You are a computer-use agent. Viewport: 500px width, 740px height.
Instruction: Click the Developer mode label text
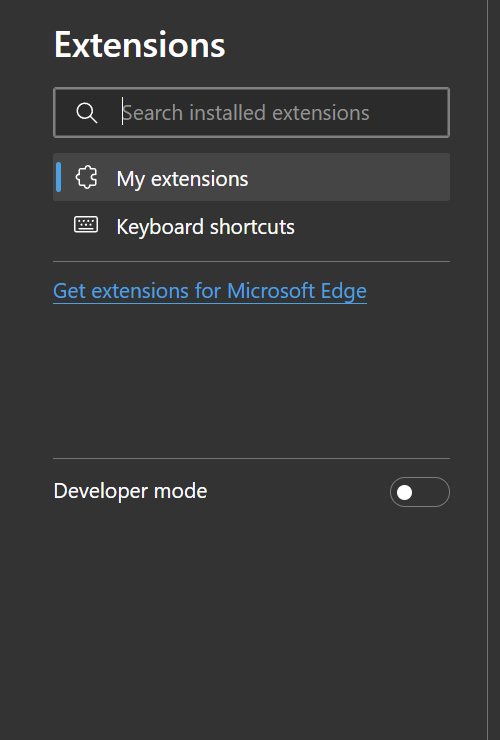click(130, 491)
